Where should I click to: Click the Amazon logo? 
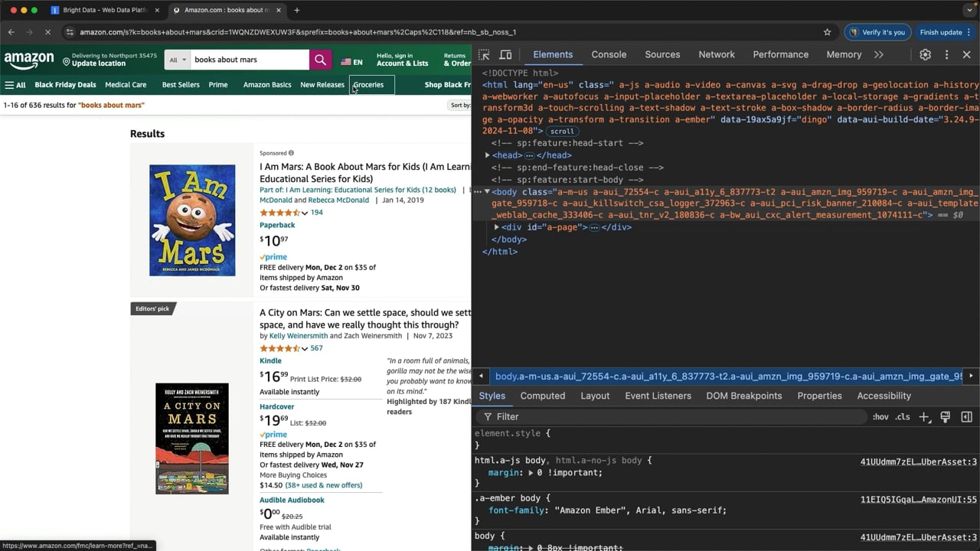coord(29,60)
